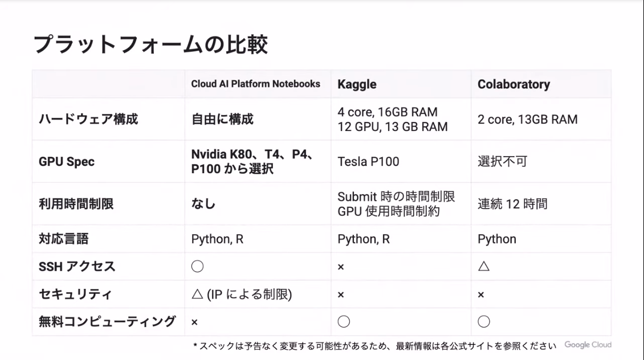Click the circle in Colaboratory's 無料コンピューティング cell
This screenshot has height=360, width=644.
(484, 321)
